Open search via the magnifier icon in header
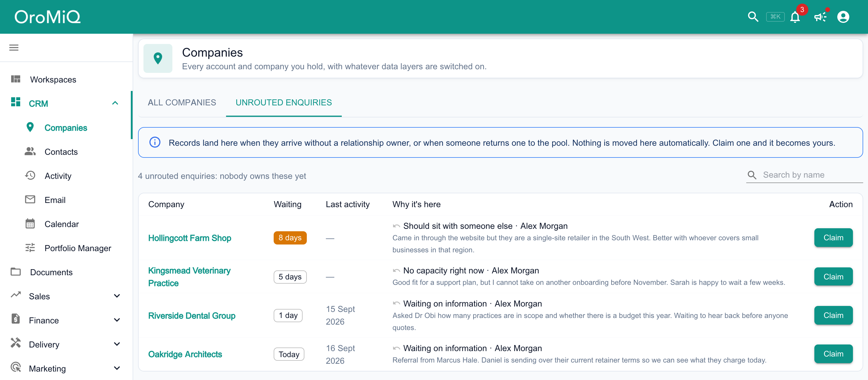 pyautogui.click(x=753, y=17)
